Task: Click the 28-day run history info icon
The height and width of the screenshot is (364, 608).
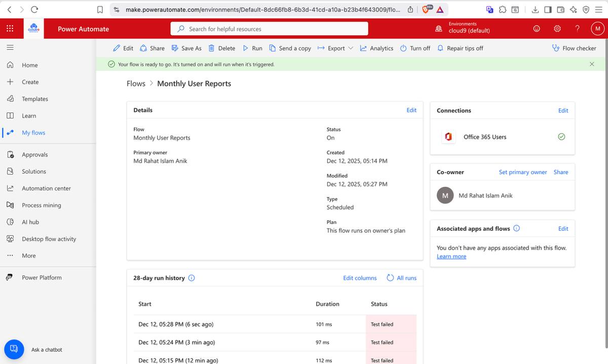Action: (x=192, y=278)
